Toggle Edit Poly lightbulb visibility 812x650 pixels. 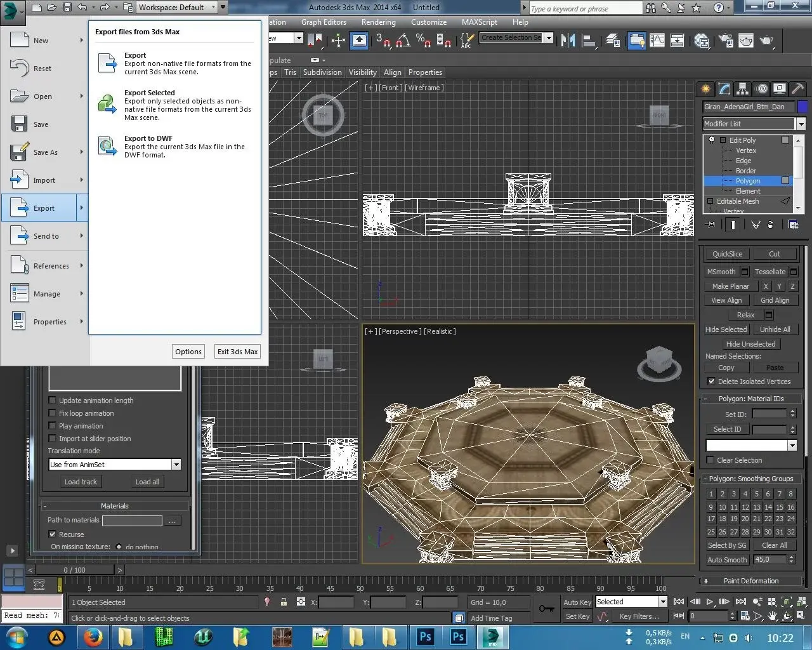pyautogui.click(x=712, y=140)
